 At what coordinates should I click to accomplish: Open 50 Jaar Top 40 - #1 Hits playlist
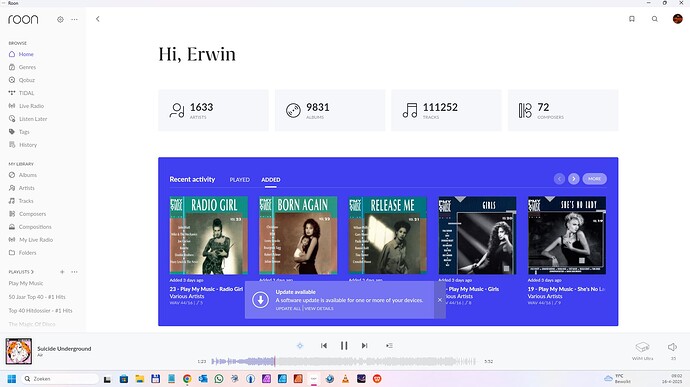coord(37,297)
